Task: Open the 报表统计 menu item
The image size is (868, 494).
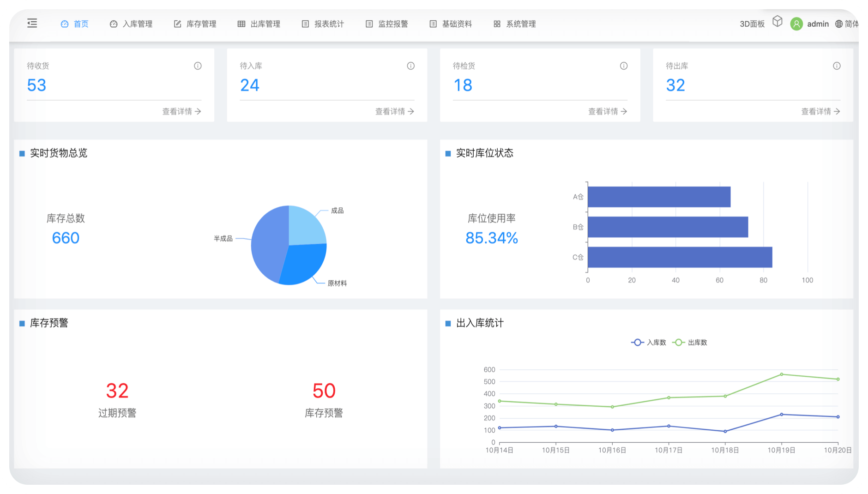Action: pyautogui.click(x=323, y=24)
